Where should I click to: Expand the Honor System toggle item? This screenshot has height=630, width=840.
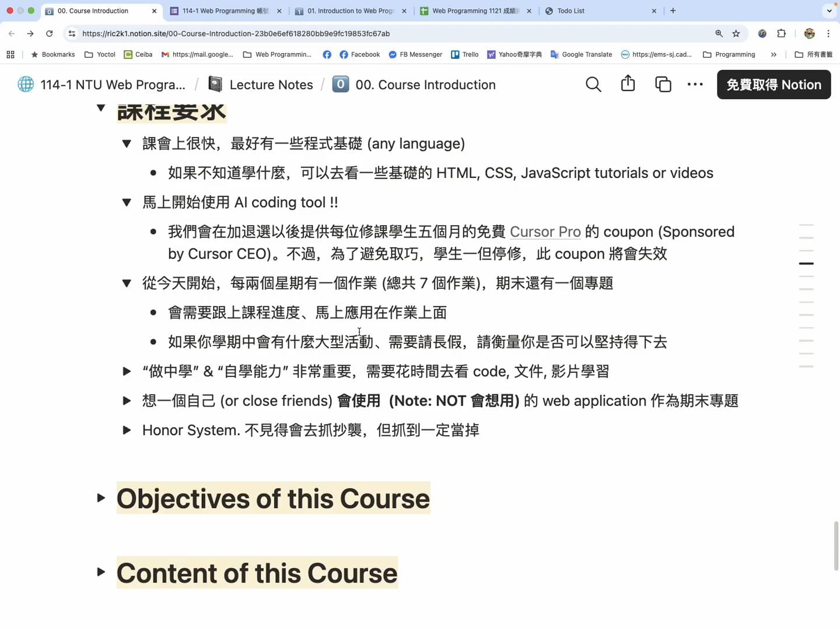(127, 430)
